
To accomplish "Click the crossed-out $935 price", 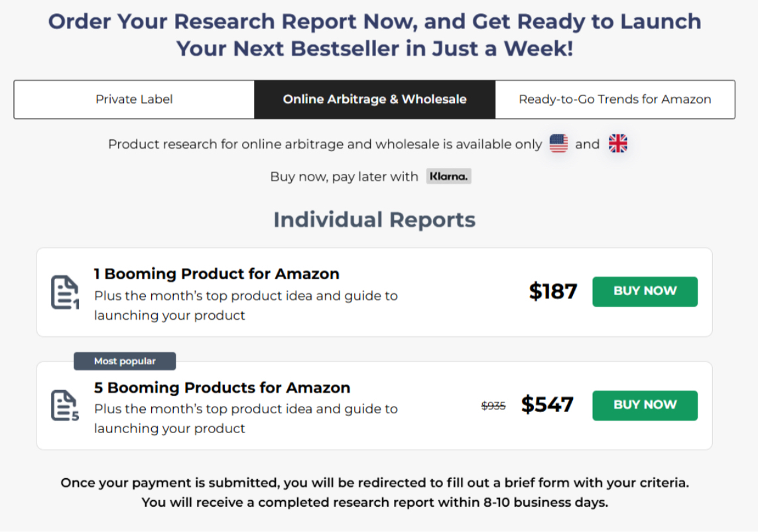I will click(x=494, y=405).
